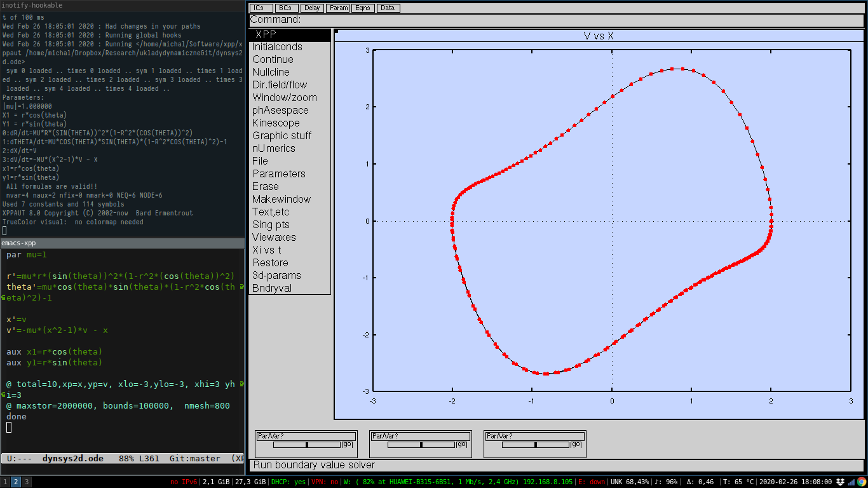Select Bndryval menu item
Screen dimensions: 868x488
[x=290, y=288]
